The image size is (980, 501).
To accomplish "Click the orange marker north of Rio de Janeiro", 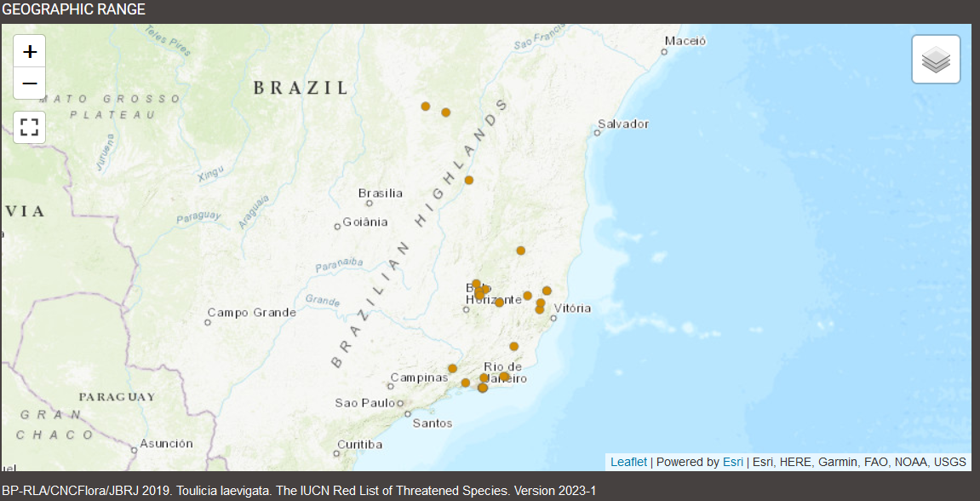I will click(x=514, y=346).
